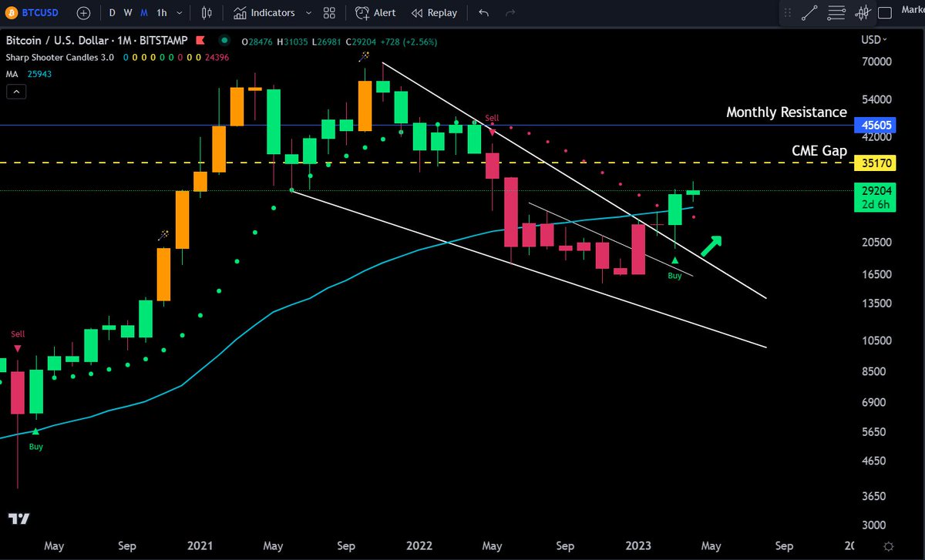Image resolution: width=925 pixels, height=560 pixels.
Task: Open the chart layout selector square icon
Action: [x=885, y=12]
